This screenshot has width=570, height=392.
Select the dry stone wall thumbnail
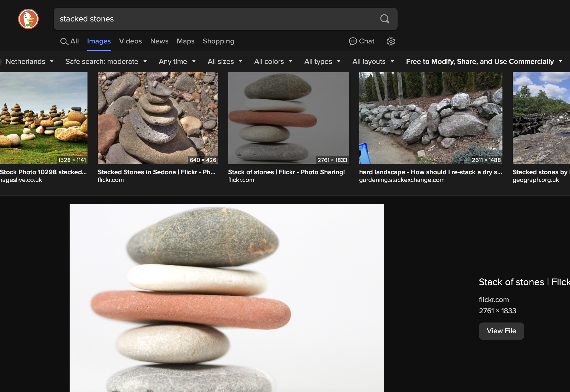click(431, 118)
